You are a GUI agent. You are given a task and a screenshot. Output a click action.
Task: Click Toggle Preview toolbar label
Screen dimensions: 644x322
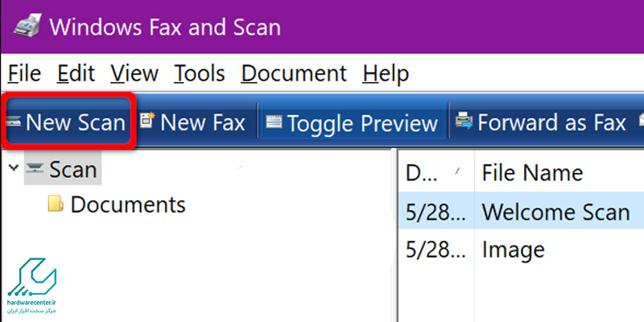pos(362,124)
